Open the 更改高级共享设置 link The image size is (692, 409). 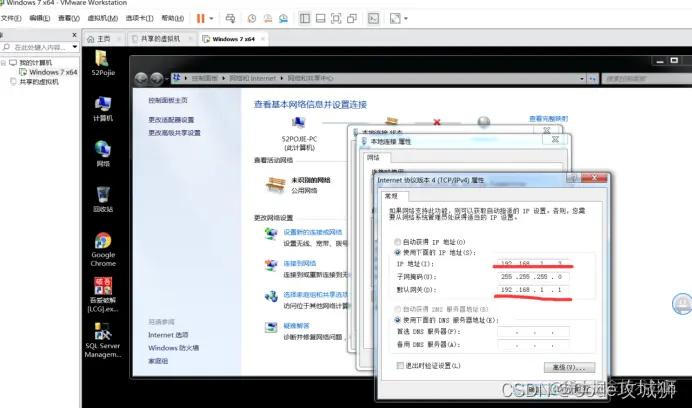[174, 133]
